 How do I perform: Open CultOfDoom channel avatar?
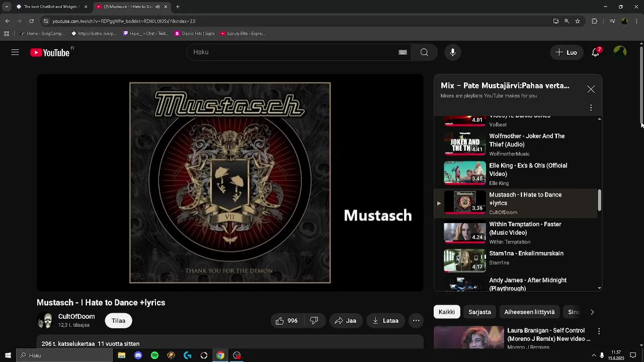(x=45, y=321)
